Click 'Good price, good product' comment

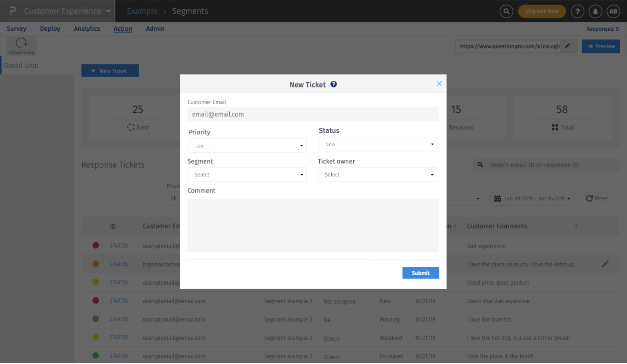(498, 283)
